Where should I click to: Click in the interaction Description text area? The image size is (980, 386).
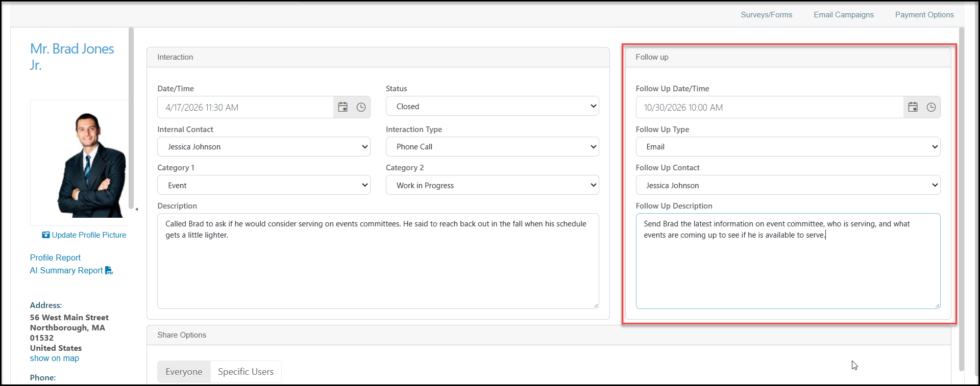click(378, 261)
